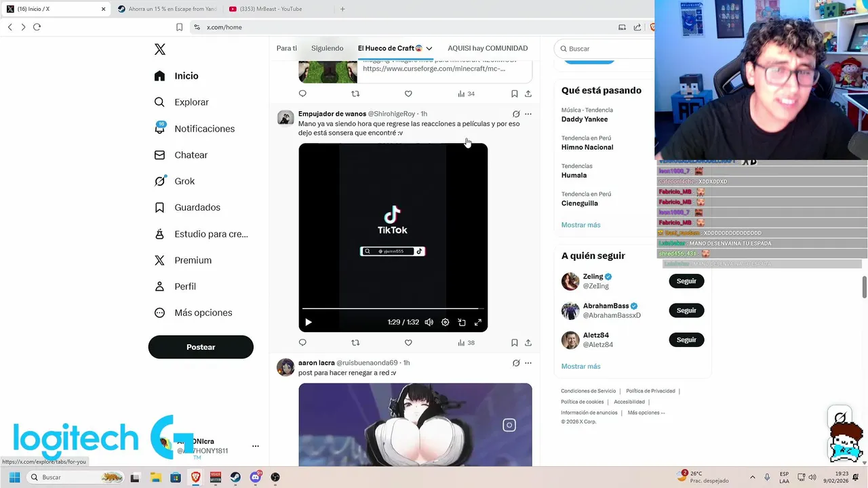Open Windows Start button

(x=14, y=477)
